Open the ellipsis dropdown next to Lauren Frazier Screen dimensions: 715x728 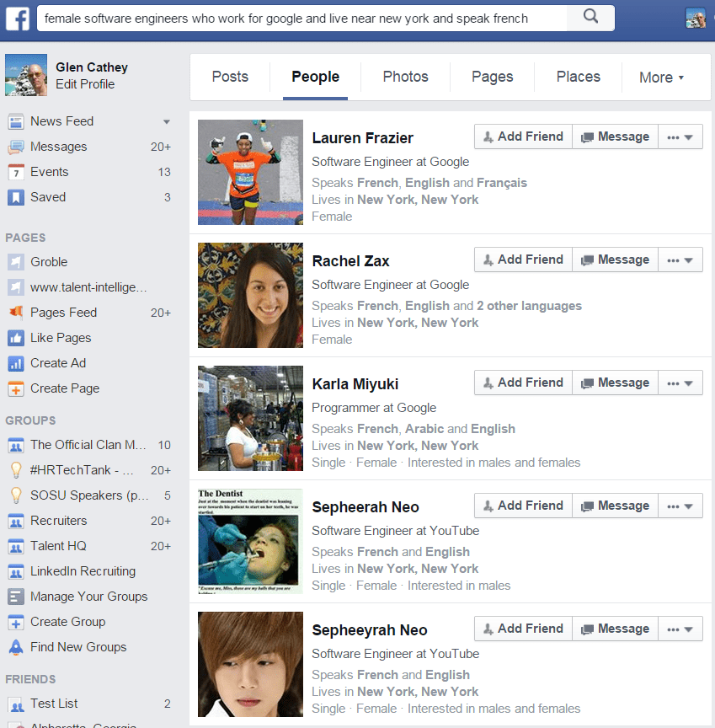(x=680, y=136)
